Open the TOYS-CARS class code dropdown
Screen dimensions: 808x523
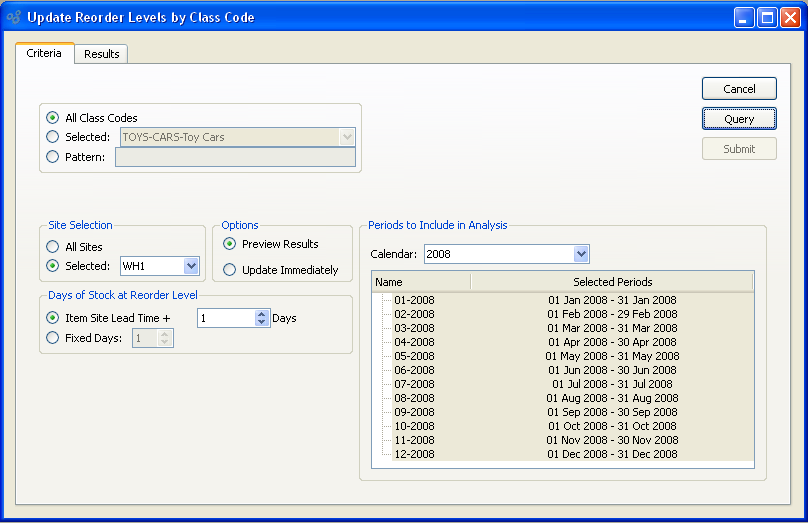[x=347, y=137]
